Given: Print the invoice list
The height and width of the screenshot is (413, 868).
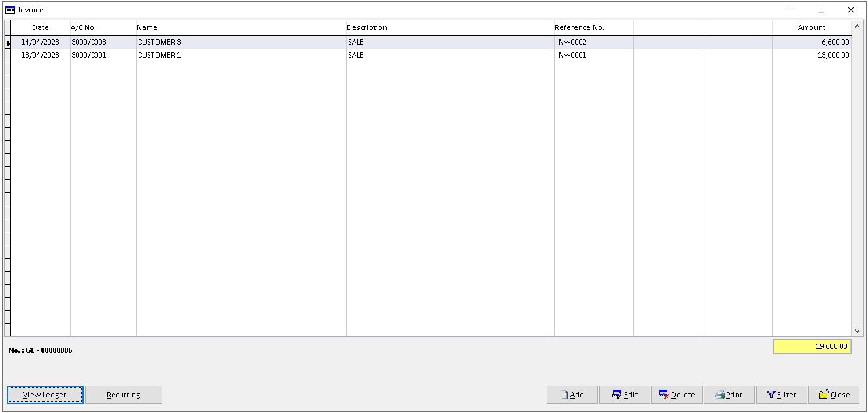Looking at the screenshot, I should pos(729,395).
